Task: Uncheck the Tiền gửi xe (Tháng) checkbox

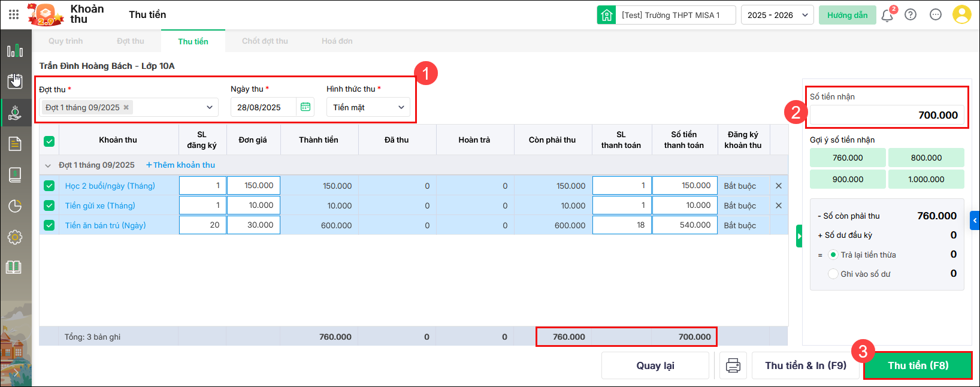Action: tap(49, 205)
